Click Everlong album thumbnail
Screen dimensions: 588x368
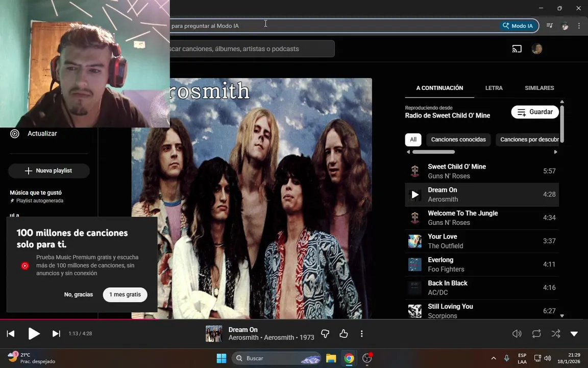click(415, 264)
